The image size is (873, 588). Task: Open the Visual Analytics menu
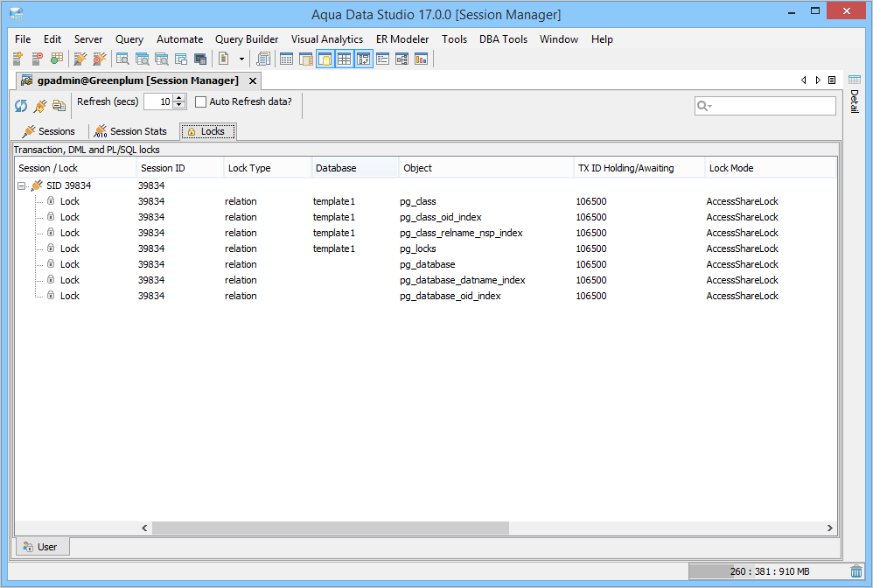(x=327, y=39)
